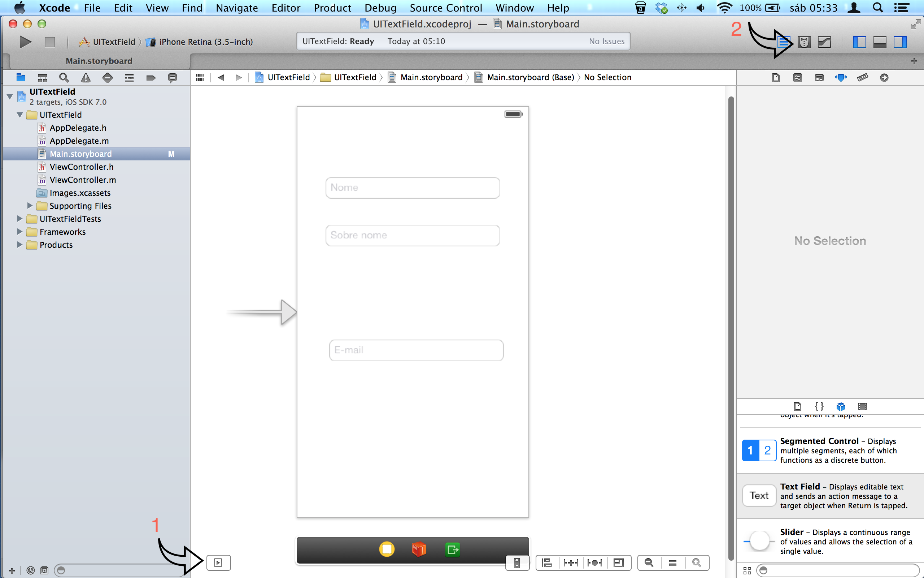Screen dimensions: 924x578
Task: Collapse the UITextField project root
Action: (10, 97)
